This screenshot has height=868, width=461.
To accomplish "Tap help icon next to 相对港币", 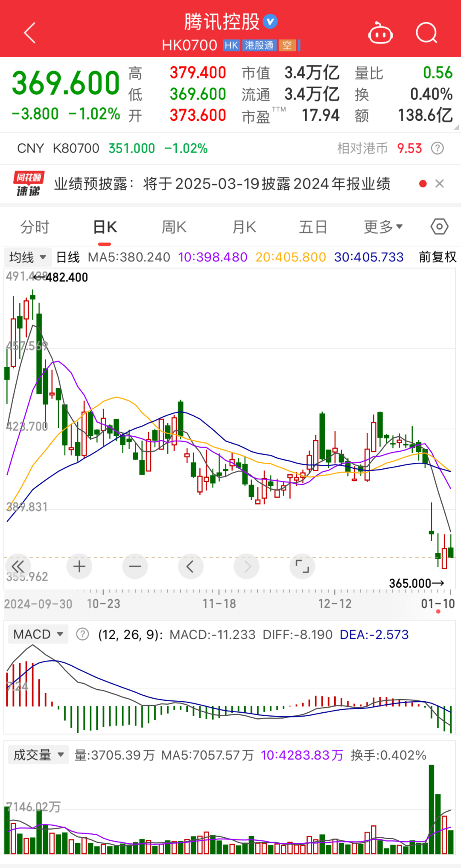I will point(437,148).
